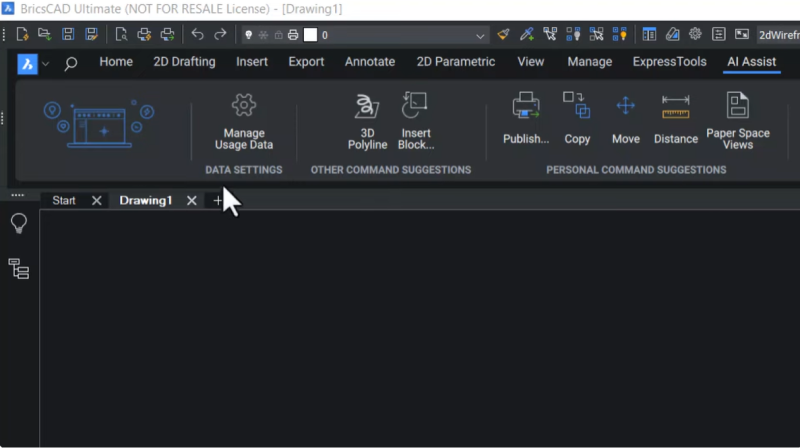800x448 pixels.
Task: Click the ribbon search magnifier
Action: pos(71,64)
